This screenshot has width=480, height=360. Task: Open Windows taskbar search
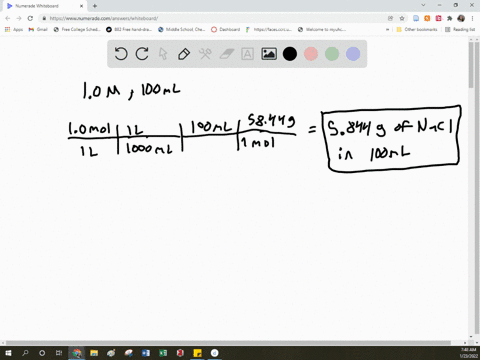click(x=25, y=353)
